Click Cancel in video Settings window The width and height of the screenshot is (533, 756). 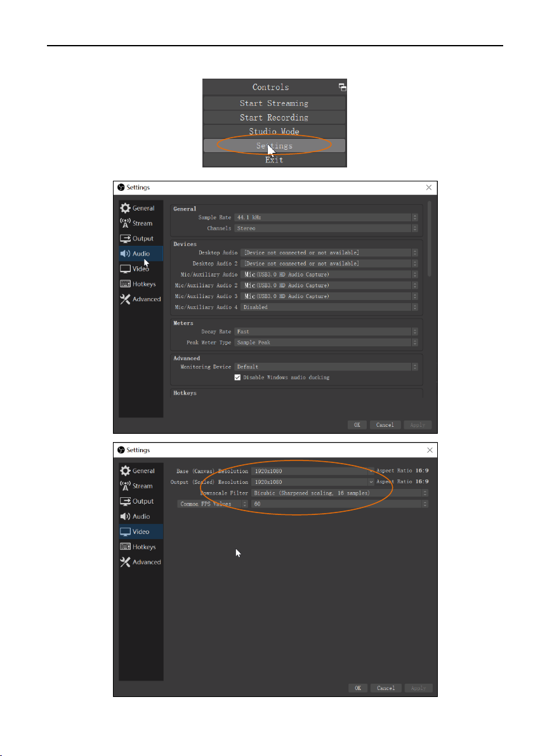[x=386, y=688]
